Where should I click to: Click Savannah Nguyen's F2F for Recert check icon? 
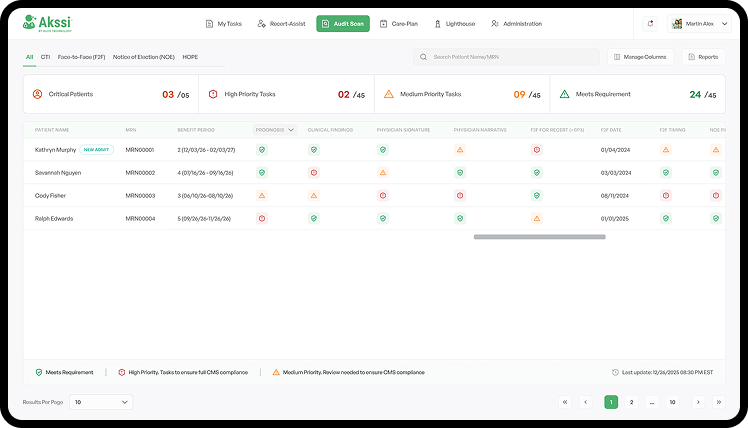coord(537,173)
